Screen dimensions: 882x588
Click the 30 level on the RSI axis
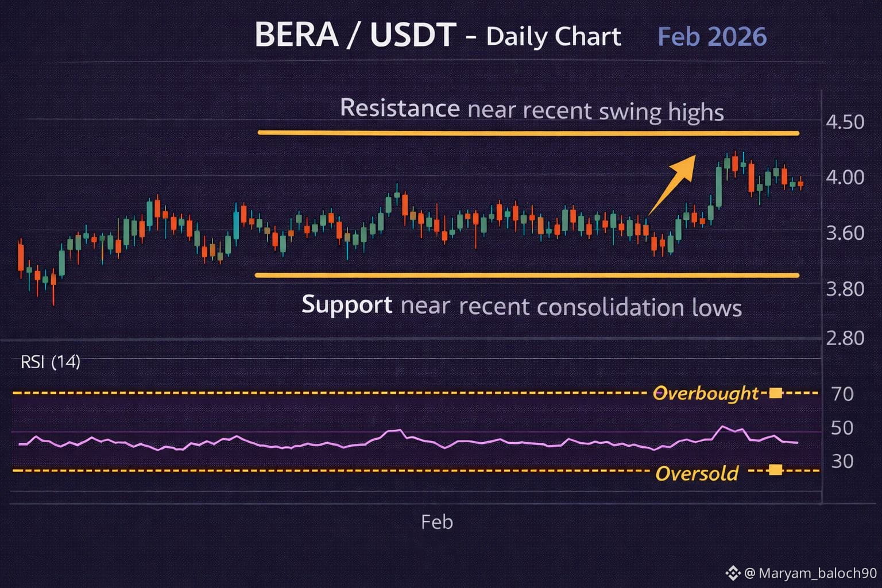click(842, 461)
